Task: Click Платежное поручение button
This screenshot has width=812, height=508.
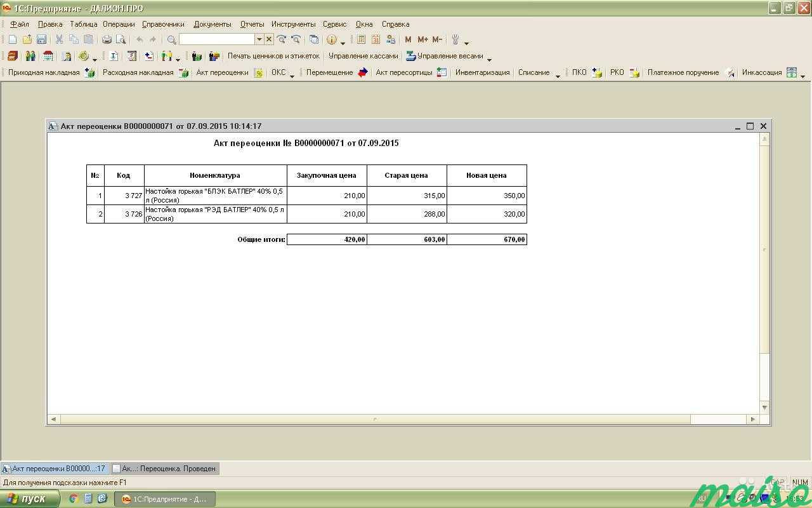Action: pos(683,72)
